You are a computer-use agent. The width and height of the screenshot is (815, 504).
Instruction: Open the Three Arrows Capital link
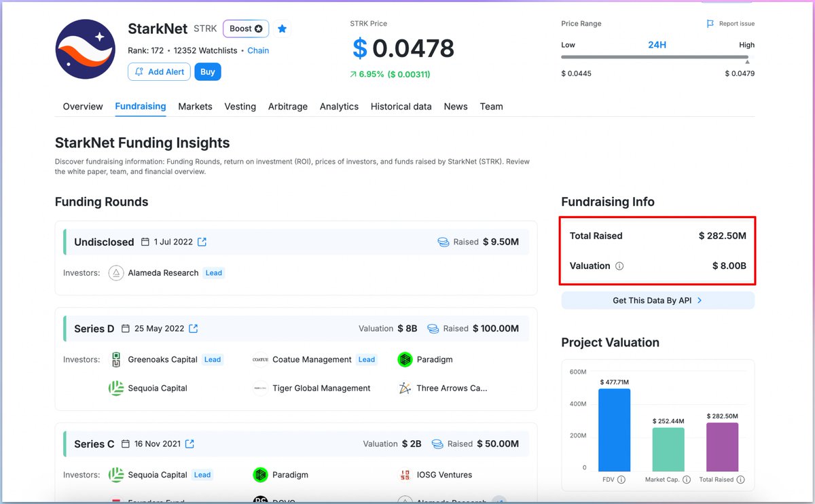452,389
